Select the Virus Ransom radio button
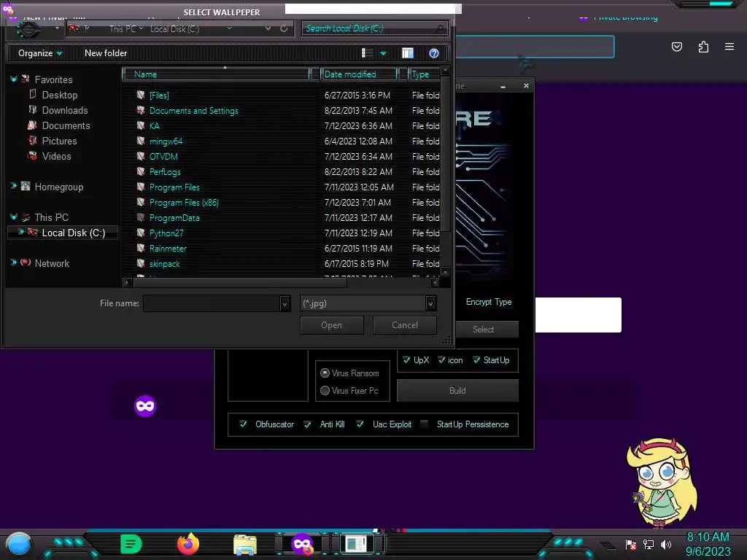 click(325, 373)
